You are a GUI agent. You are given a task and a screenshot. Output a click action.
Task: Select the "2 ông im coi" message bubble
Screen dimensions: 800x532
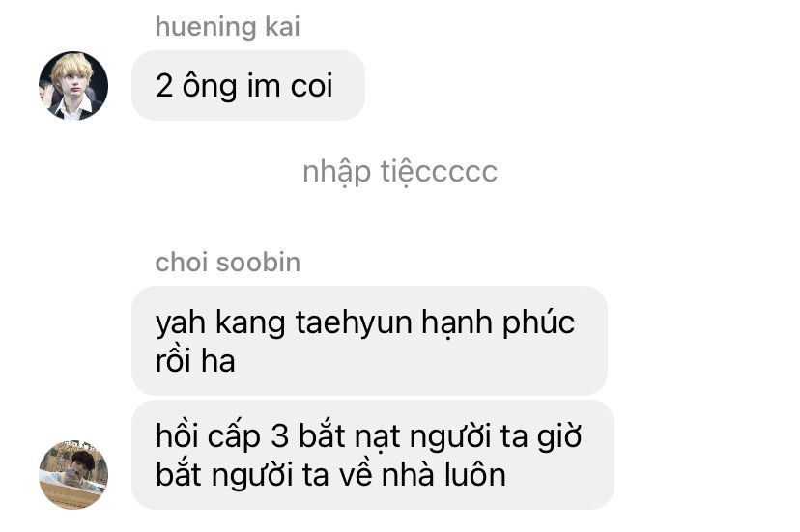(248, 85)
